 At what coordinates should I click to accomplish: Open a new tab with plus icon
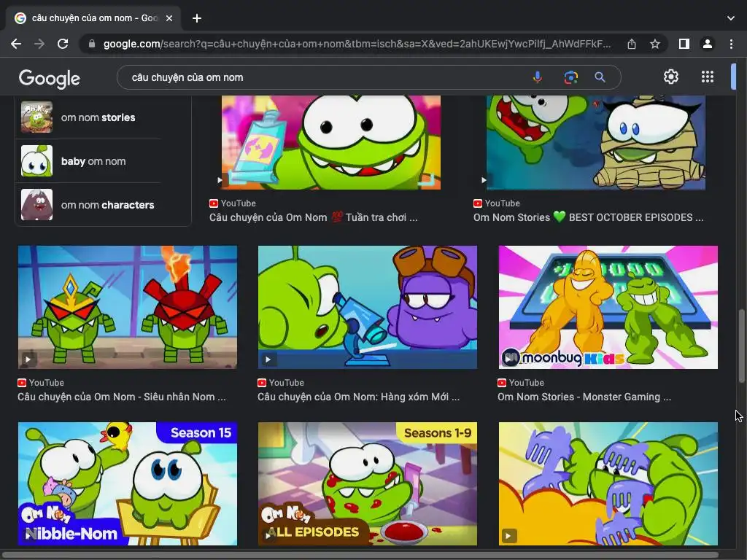(x=197, y=18)
